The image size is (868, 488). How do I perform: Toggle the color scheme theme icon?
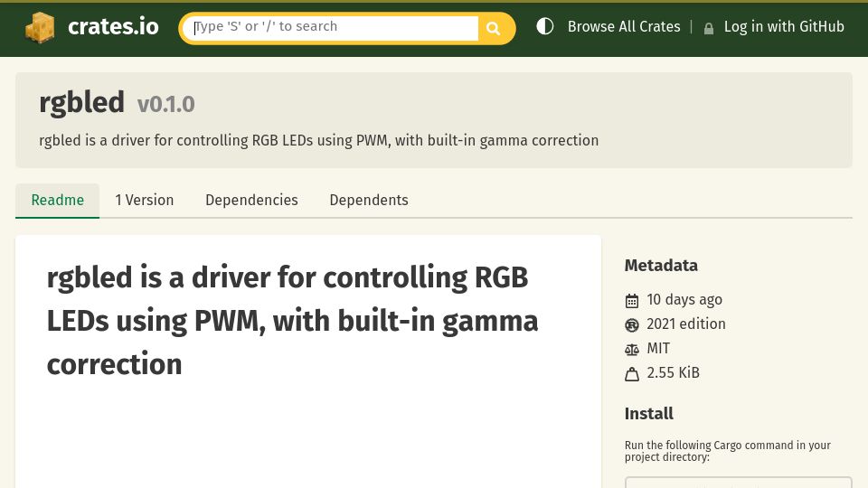[x=544, y=26]
